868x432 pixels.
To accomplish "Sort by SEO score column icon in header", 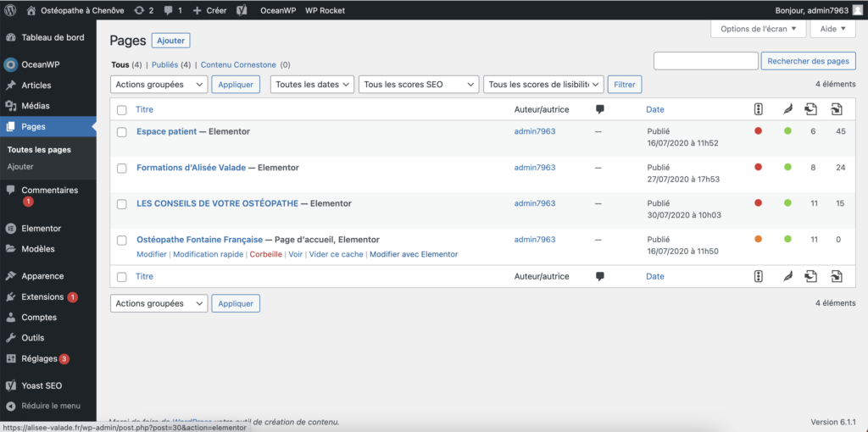I will point(758,109).
